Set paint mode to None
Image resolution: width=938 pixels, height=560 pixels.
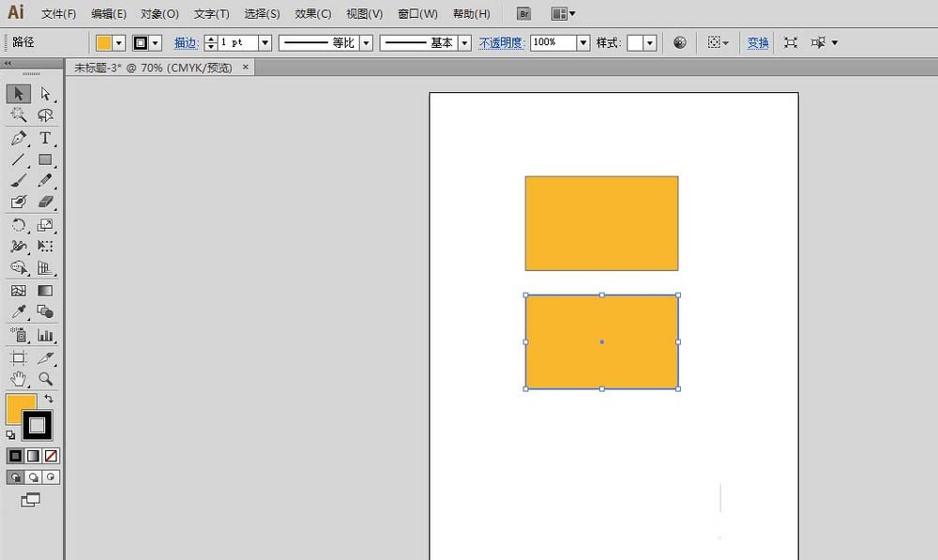[x=51, y=456]
